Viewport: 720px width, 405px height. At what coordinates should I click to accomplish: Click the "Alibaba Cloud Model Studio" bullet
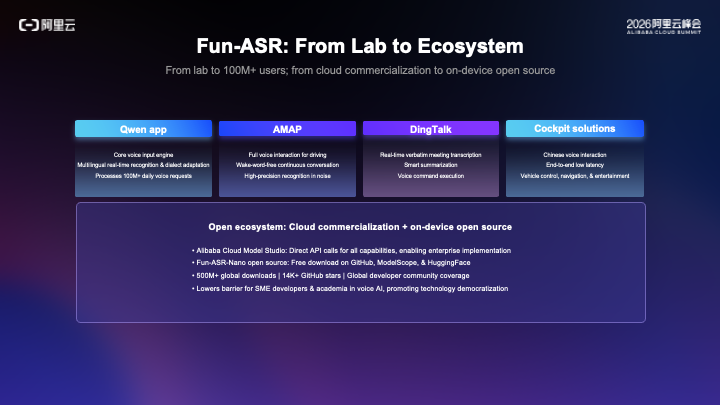click(x=351, y=250)
